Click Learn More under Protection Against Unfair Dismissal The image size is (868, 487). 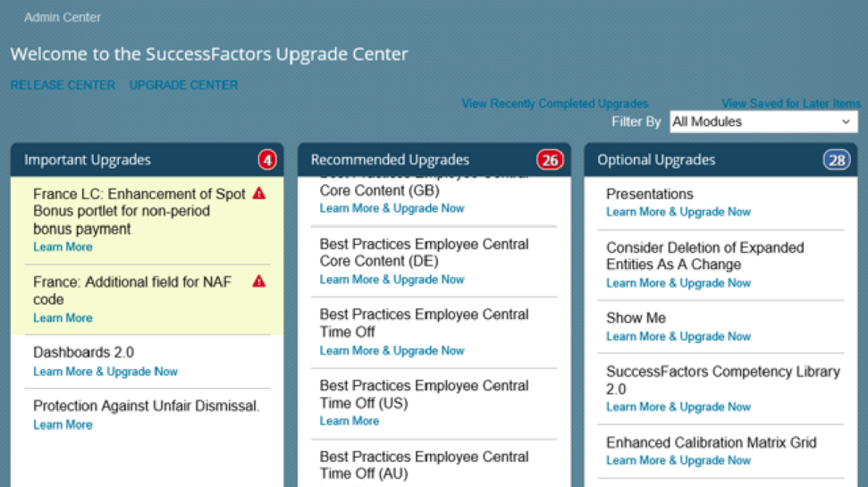pos(63,424)
